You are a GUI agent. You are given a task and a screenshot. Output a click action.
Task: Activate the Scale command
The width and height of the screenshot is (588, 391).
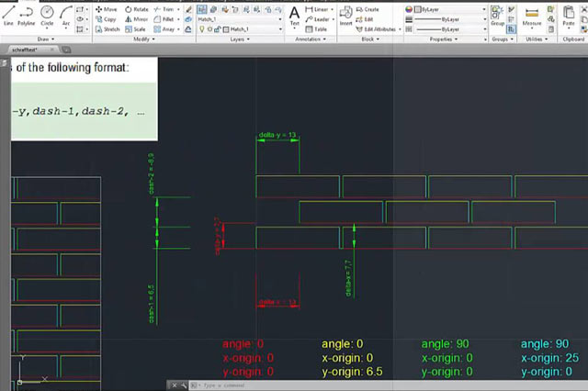[135, 28]
